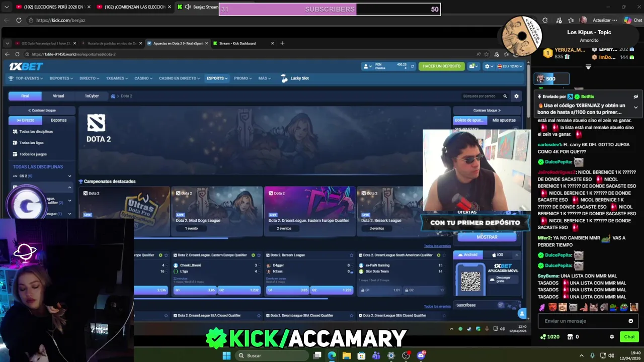Image resolution: width=644 pixels, height=362 pixels.
Task: Click Descargar gratis for mobile app
Action: click(503, 279)
